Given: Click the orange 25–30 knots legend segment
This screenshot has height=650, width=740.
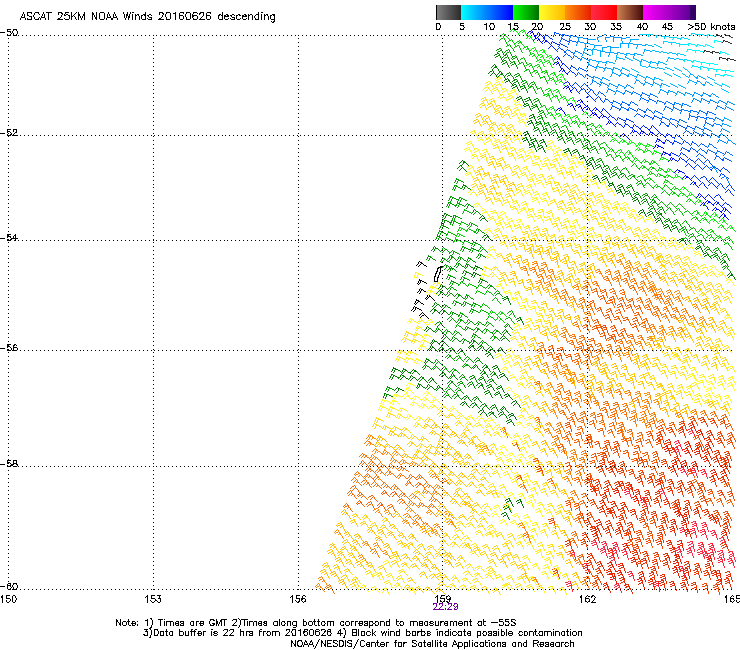Looking at the screenshot, I should (x=578, y=12).
